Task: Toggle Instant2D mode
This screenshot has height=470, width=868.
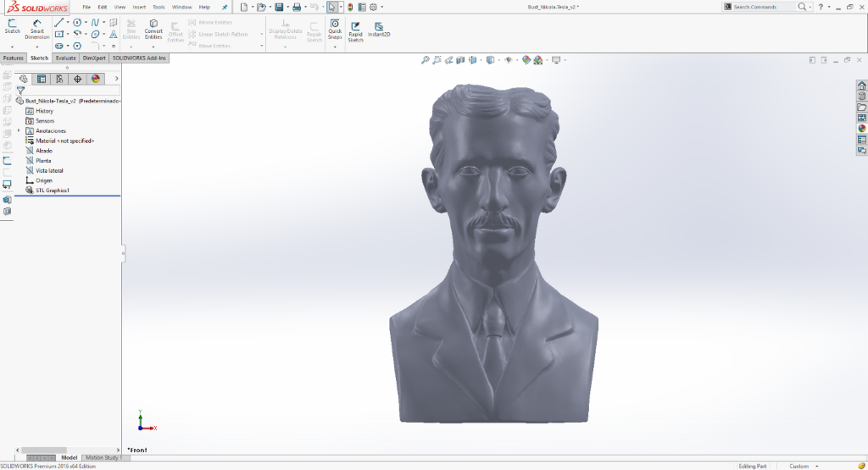Action: pyautogui.click(x=379, y=30)
